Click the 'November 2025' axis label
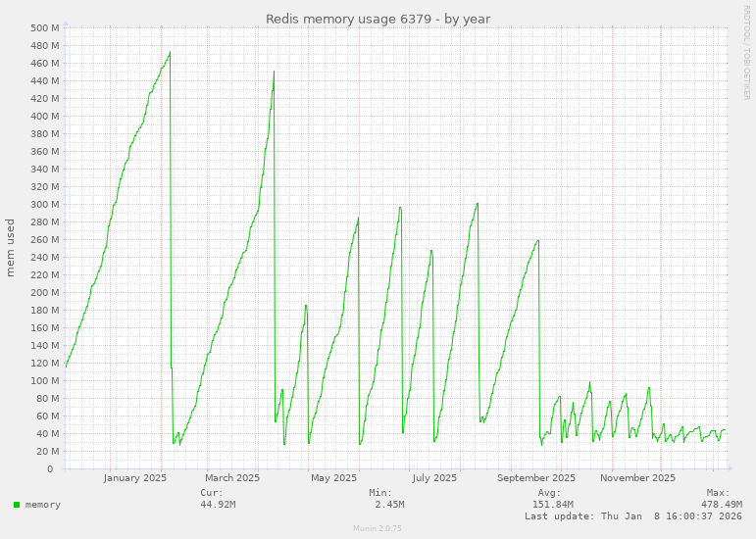 [637, 478]
